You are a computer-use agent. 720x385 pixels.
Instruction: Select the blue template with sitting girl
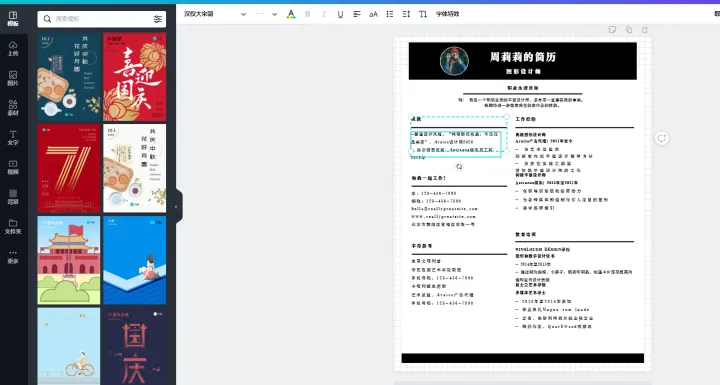135,260
